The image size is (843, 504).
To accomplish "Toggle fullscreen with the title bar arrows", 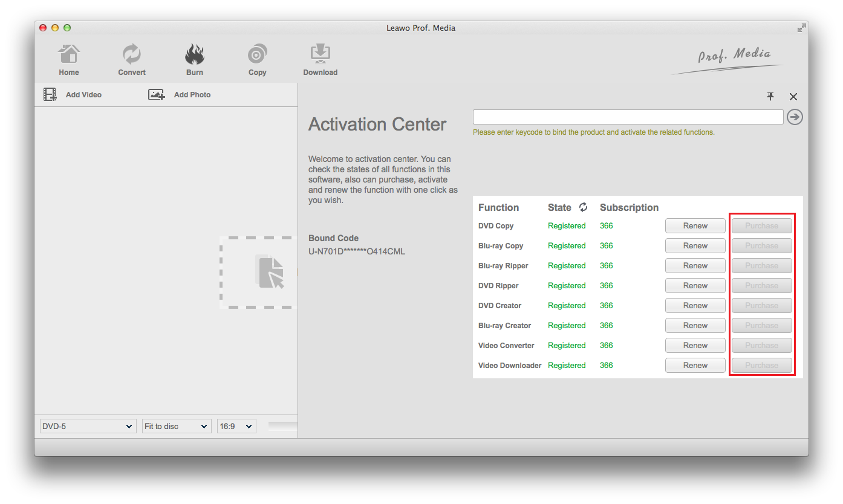I will click(801, 28).
